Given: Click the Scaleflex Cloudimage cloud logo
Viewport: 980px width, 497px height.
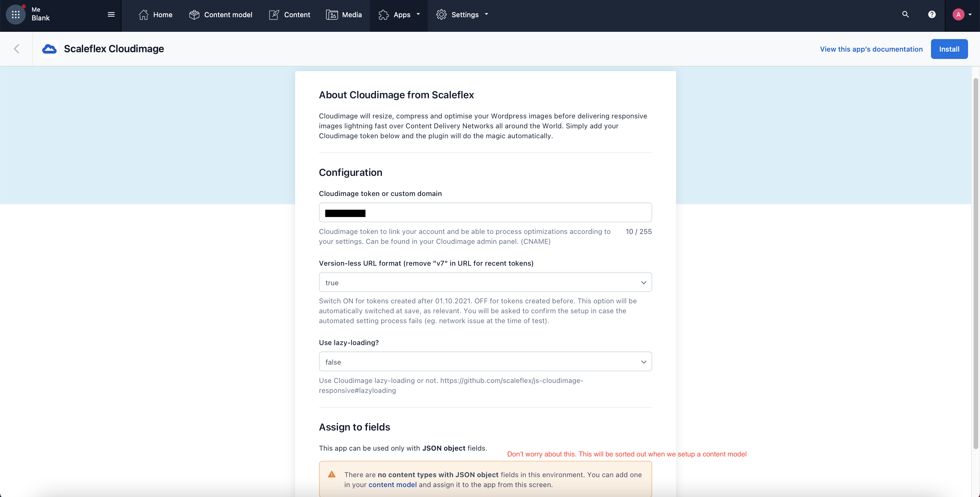Looking at the screenshot, I should point(50,49).
